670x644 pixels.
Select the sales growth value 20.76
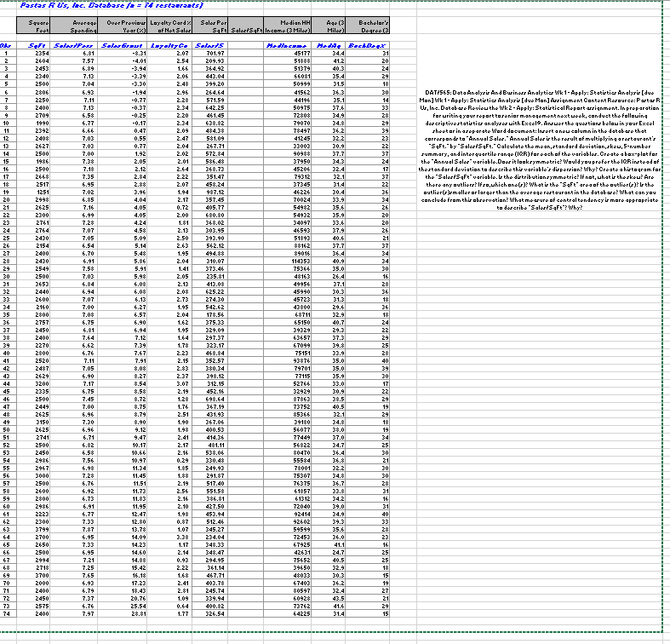(139, 598)
